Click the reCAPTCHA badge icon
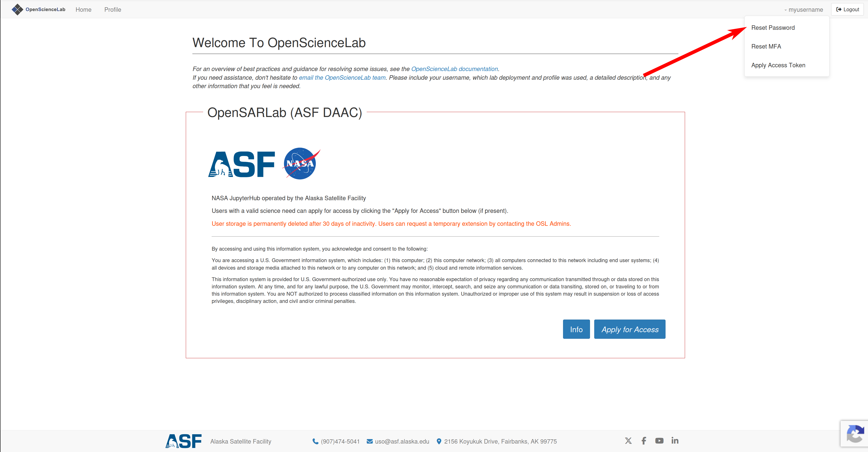The image size is (868, 452). pyautogui.click(x=855, y=434)
